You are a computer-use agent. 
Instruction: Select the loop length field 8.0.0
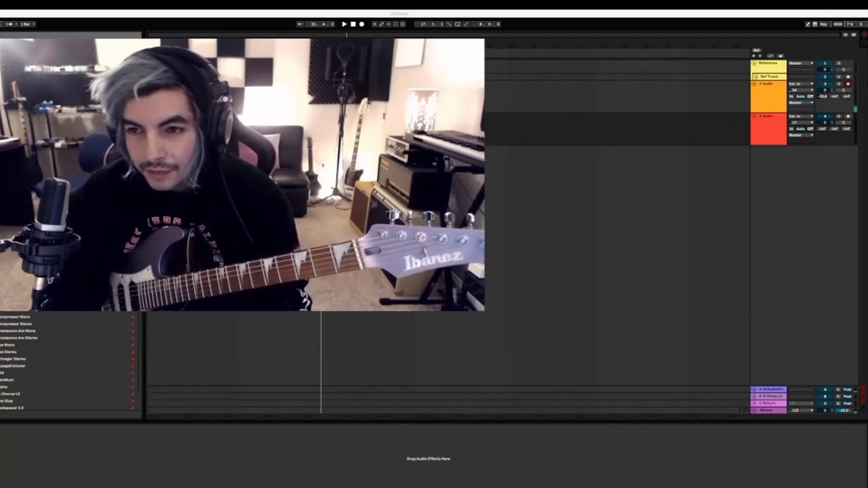click(x=486, y=24)
